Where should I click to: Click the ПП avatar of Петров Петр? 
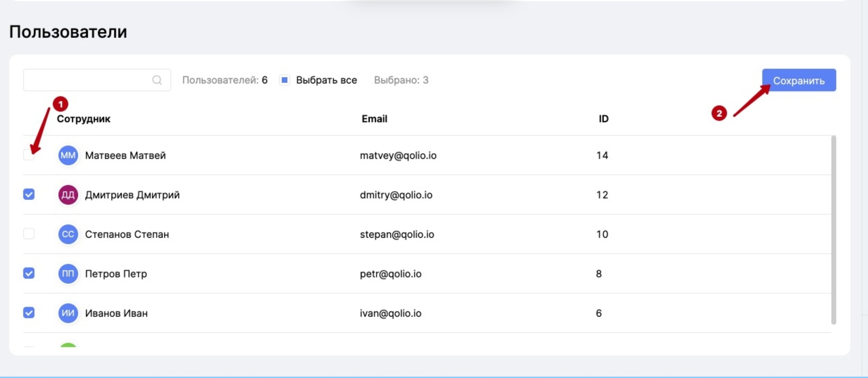pyautogui.click(x=68, y=274)
